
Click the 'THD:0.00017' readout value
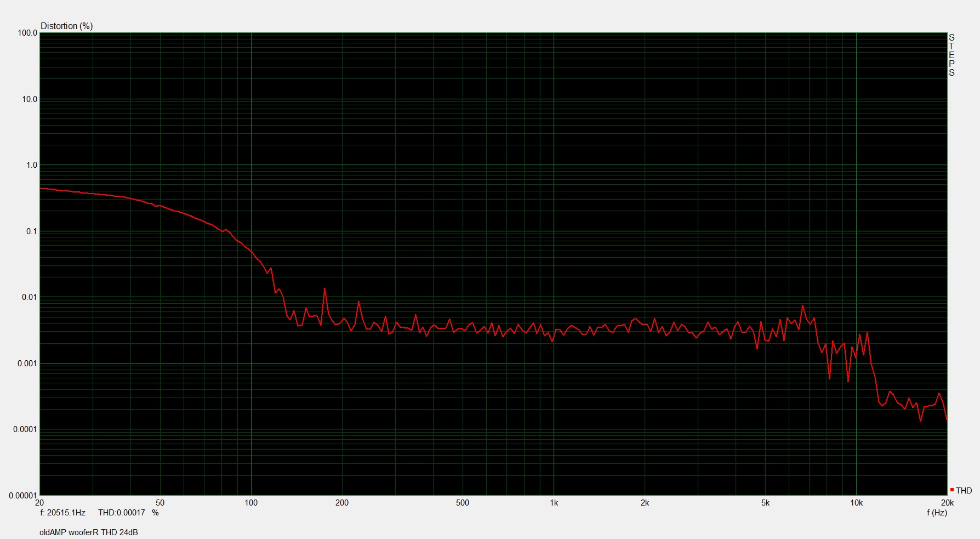coord(122,513)
